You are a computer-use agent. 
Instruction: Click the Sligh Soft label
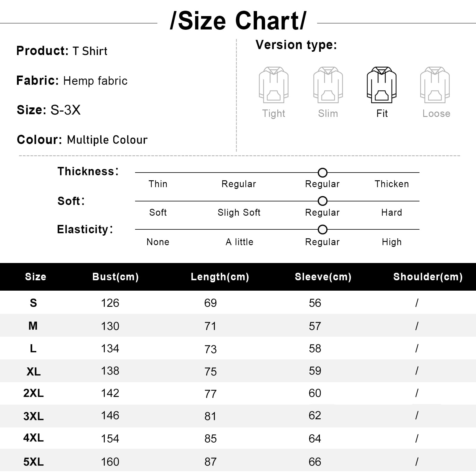tap(239, 212)
